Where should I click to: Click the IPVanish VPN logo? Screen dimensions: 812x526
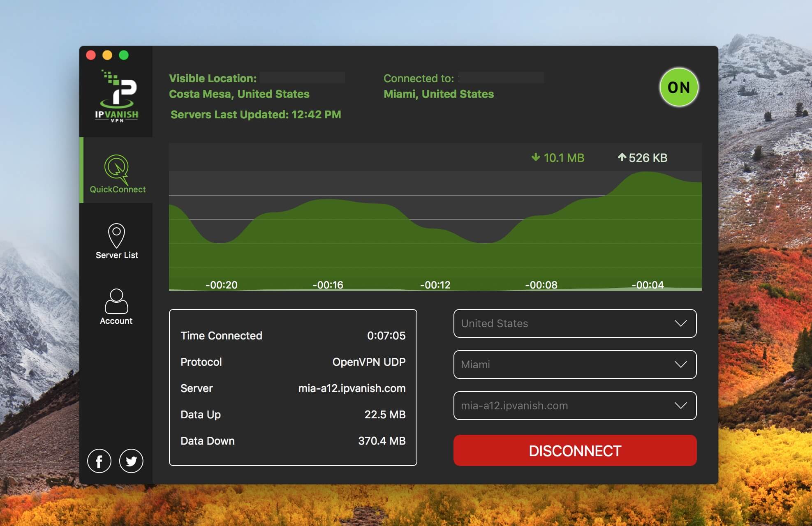point(117,97)
